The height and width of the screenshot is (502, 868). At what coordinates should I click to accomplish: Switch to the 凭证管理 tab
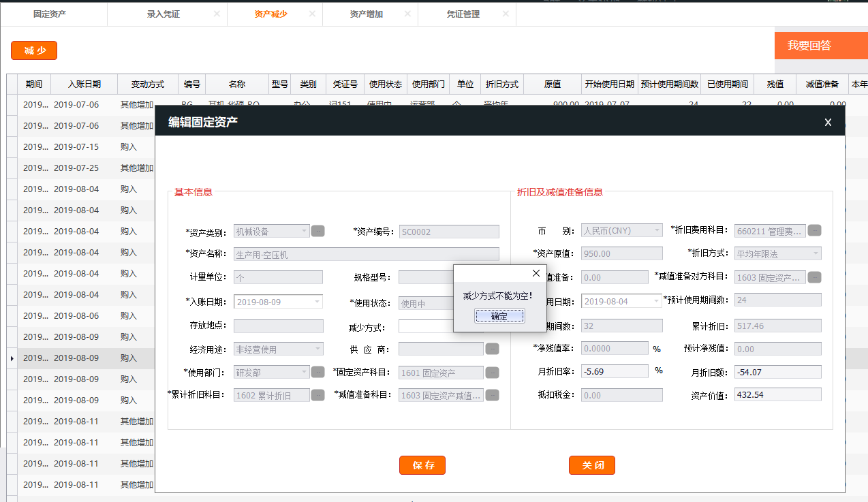(463, 14)
